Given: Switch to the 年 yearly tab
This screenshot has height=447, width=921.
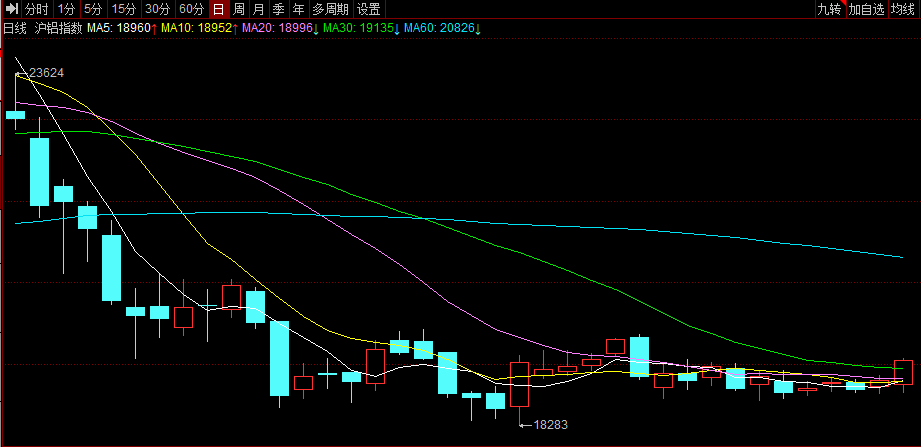Looking at the screenshot, I should (x=299, y=9).
